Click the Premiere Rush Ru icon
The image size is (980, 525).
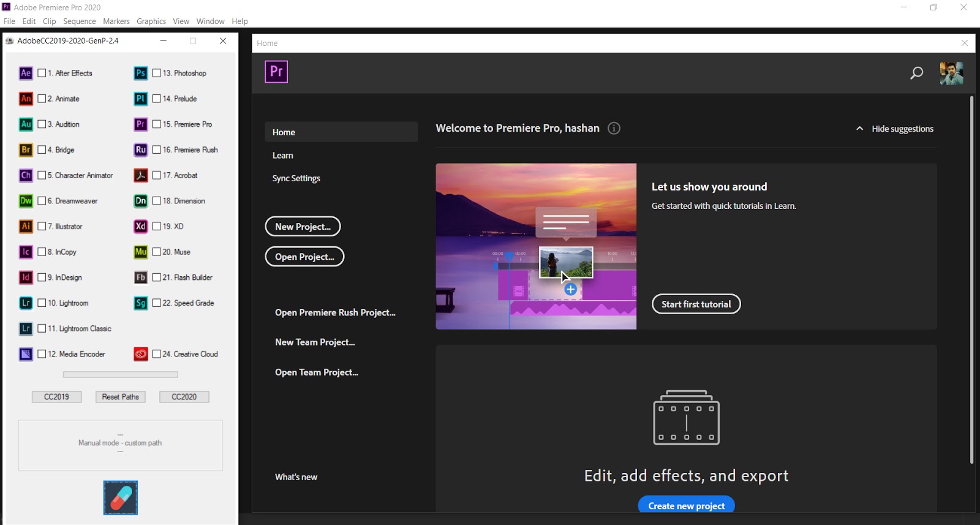141,149
